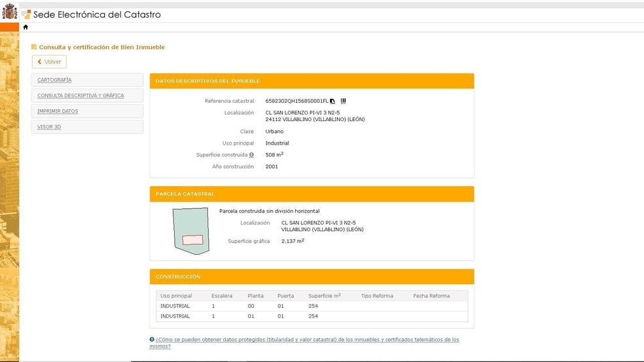Image resolution: width=644 pixels, height=362 pixels.
Task: Click the Sede Electrónica del Catastro title
Action: click(97, 14)
